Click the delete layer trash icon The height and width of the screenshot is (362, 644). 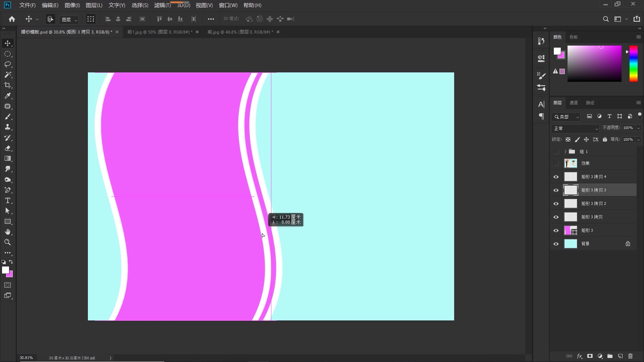point(630,356)
